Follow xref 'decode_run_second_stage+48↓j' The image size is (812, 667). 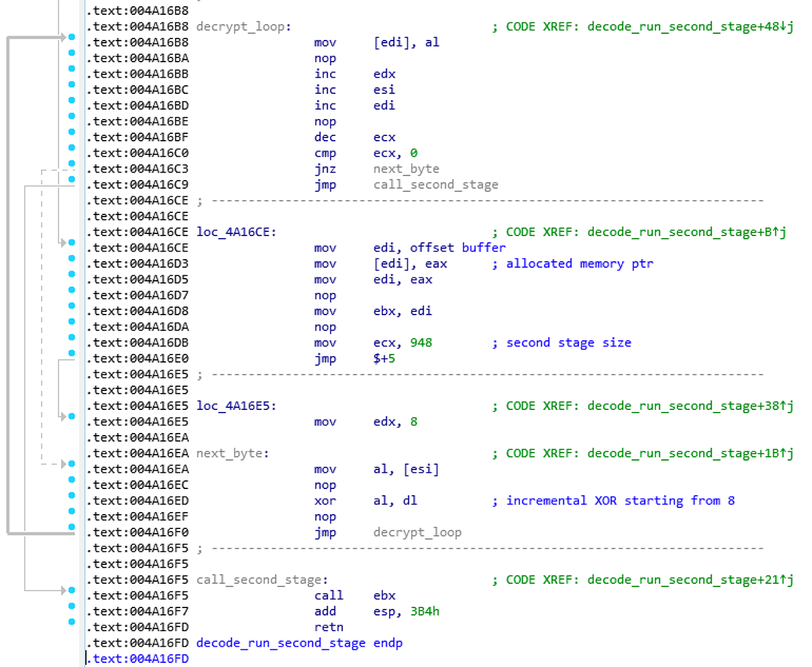click(690, 27)
